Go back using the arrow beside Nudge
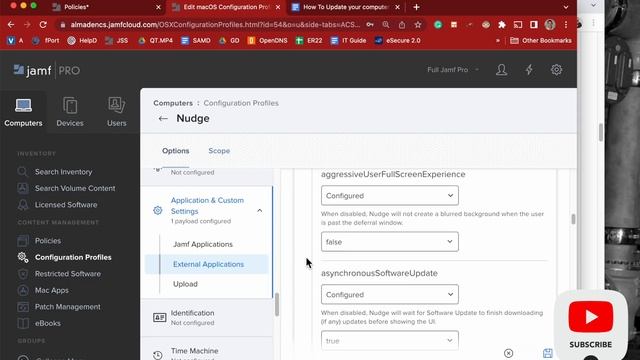The height and width of the screenshot is (360, 640). point(163,119)
